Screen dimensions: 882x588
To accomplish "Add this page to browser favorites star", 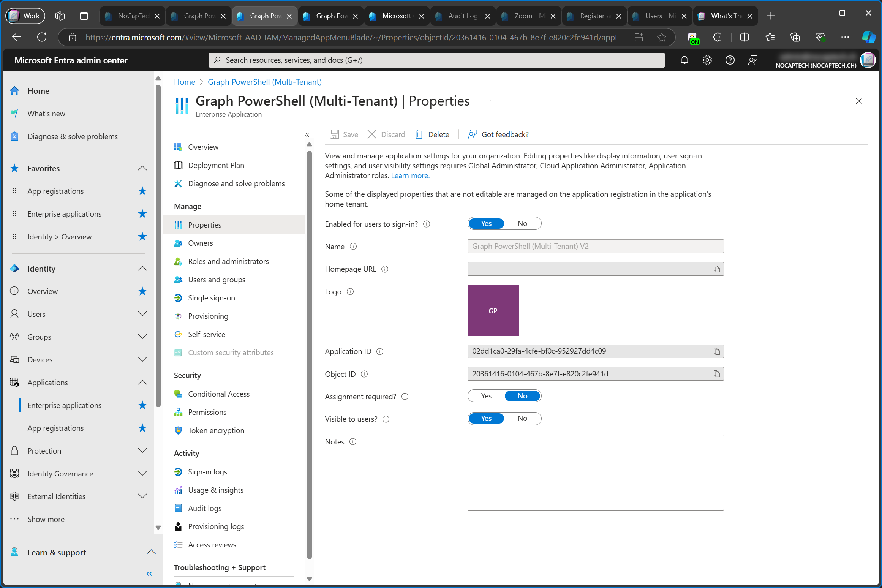I will [x=662, y=37].
